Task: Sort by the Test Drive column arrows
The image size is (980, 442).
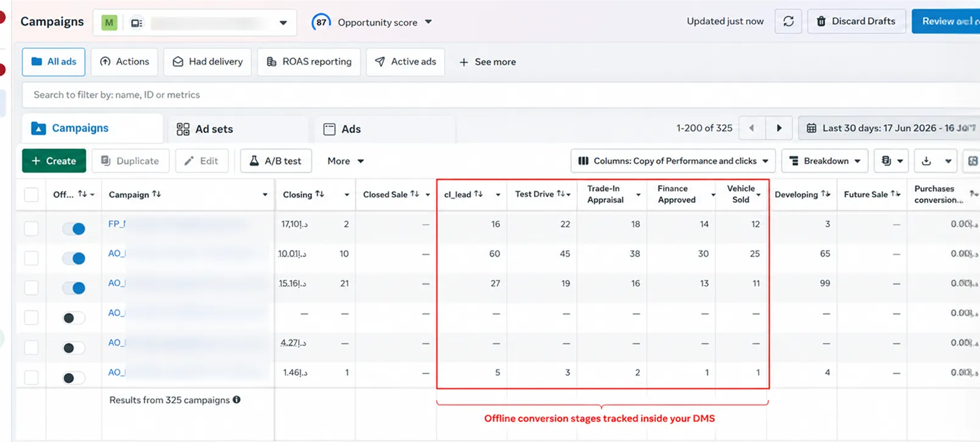Action: tap(560, 193)
